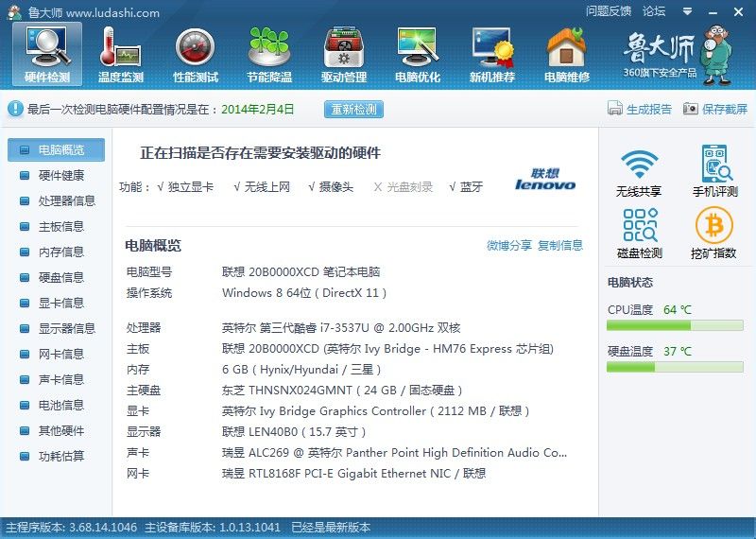
Task: Click the 重新检测 re-detect button
Action: click(x=353, y=109)
